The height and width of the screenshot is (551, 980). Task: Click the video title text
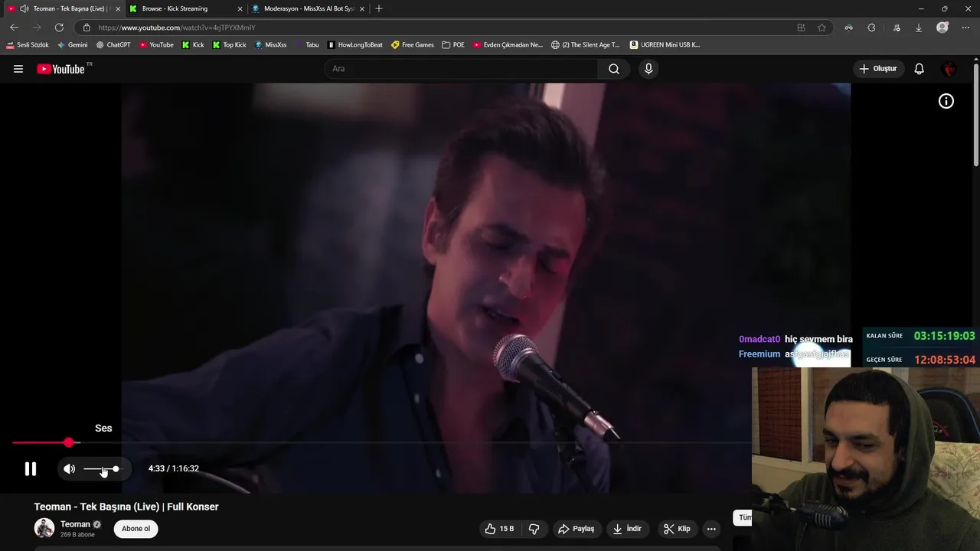tap(126, 507)
